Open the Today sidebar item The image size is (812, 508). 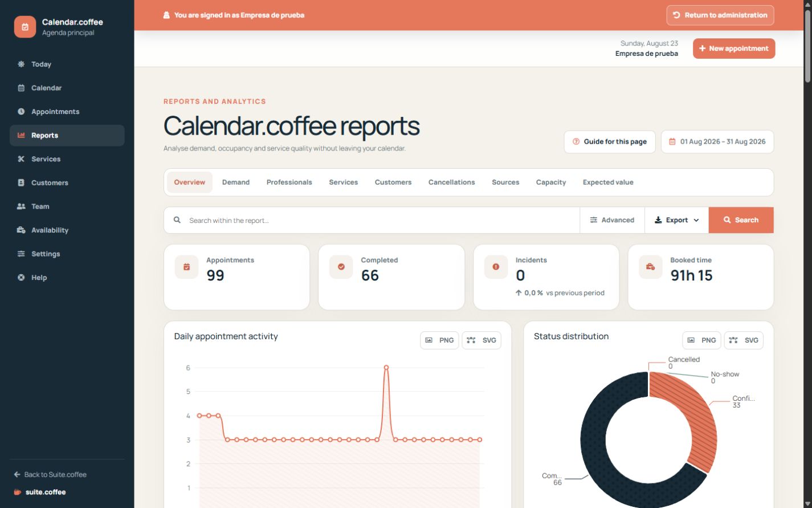pyautogui.click(x=67, y=64)
